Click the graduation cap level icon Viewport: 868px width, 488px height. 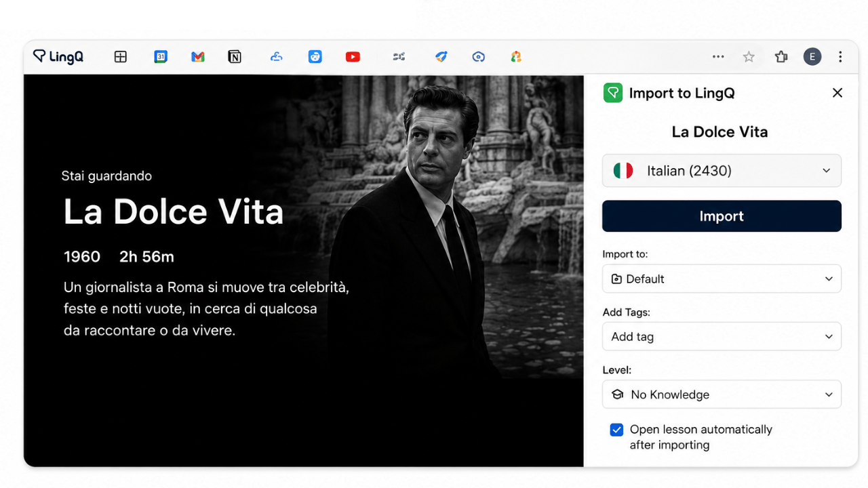point(617,394)
